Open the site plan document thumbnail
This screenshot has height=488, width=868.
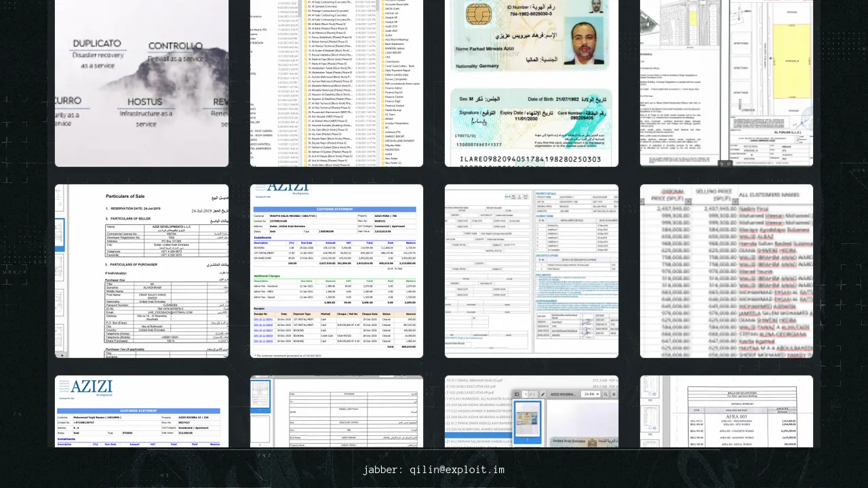click(726, 83)
